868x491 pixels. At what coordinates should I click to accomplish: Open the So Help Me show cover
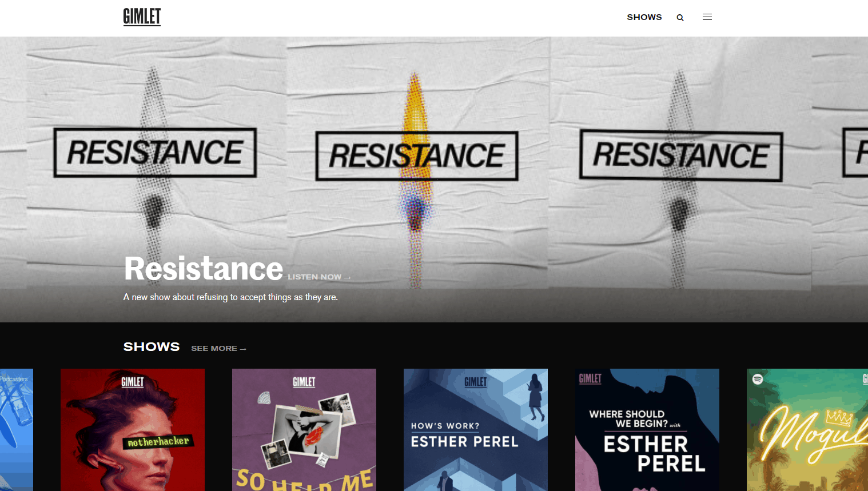click(304, 430)
